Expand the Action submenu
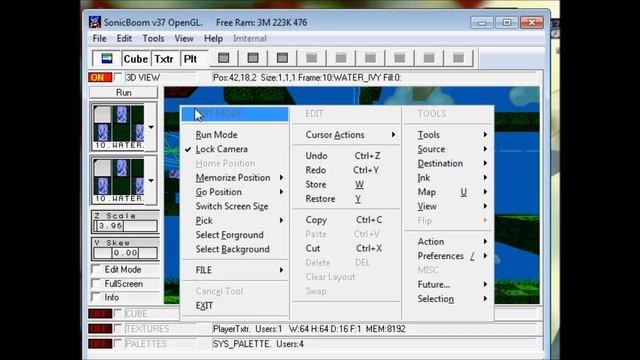 tap(449, 242)
